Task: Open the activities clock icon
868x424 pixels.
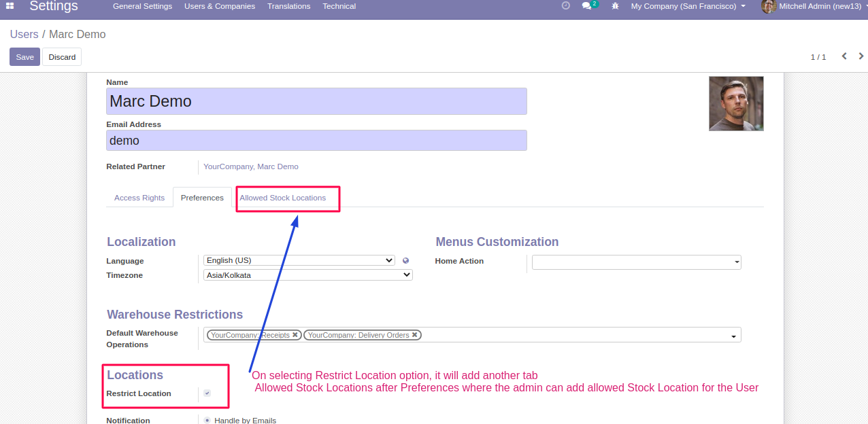Action: point(565,6)
